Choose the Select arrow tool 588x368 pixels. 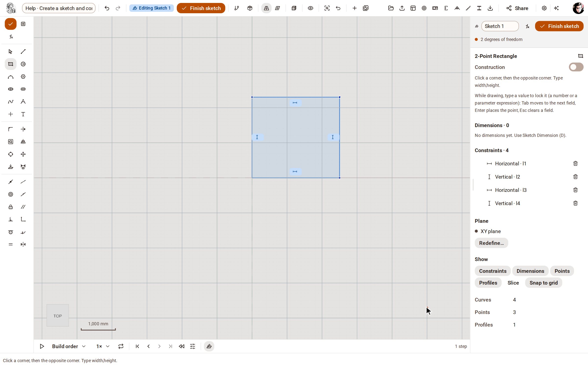[11, 52]
